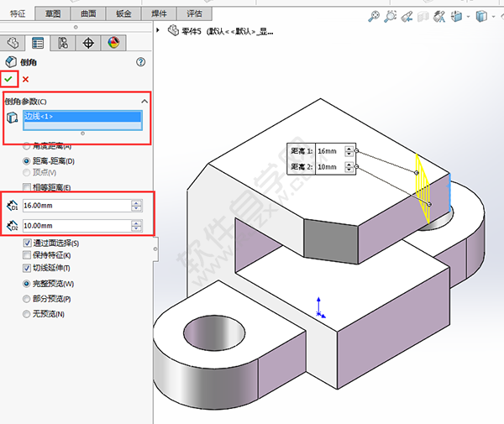
Task: Select the 角度距离 radio option
Action: pyautogui.click(x=27, y=146)
